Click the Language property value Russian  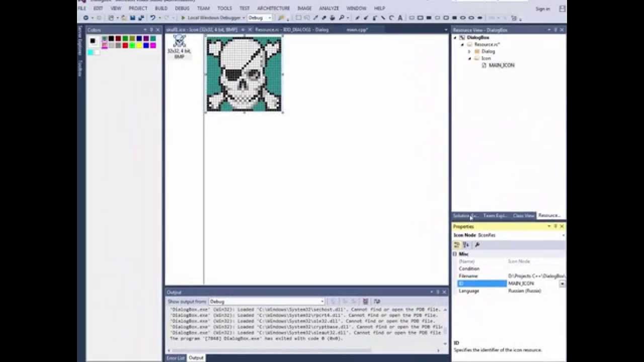[x=525, y=291]
